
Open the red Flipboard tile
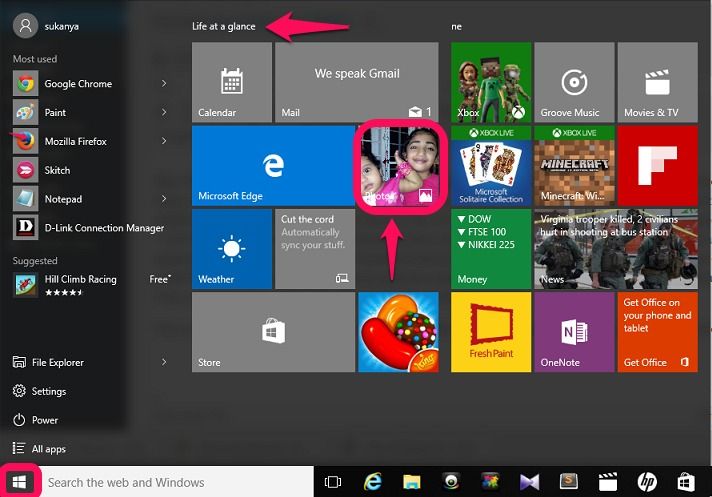pos(658,166)
